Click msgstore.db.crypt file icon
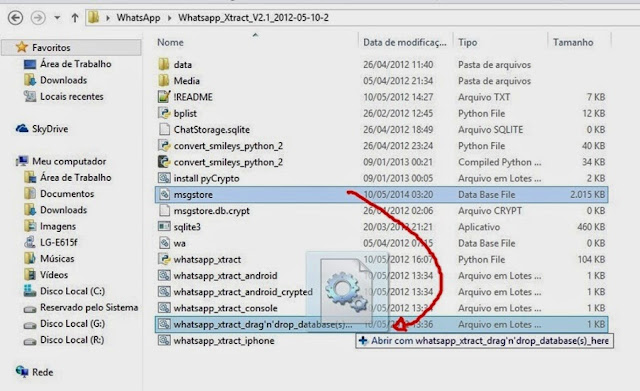The width and height of the screenshot is (640, 391). 164,211
